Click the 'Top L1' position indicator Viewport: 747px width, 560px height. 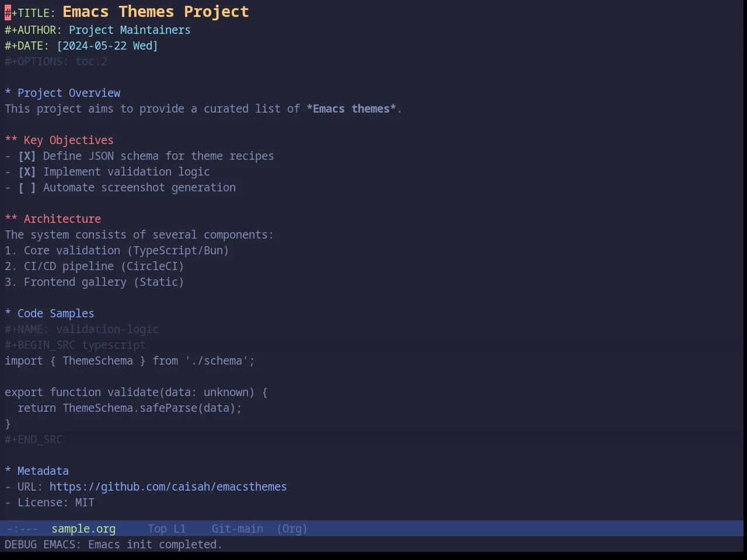(x=166, y=528)
